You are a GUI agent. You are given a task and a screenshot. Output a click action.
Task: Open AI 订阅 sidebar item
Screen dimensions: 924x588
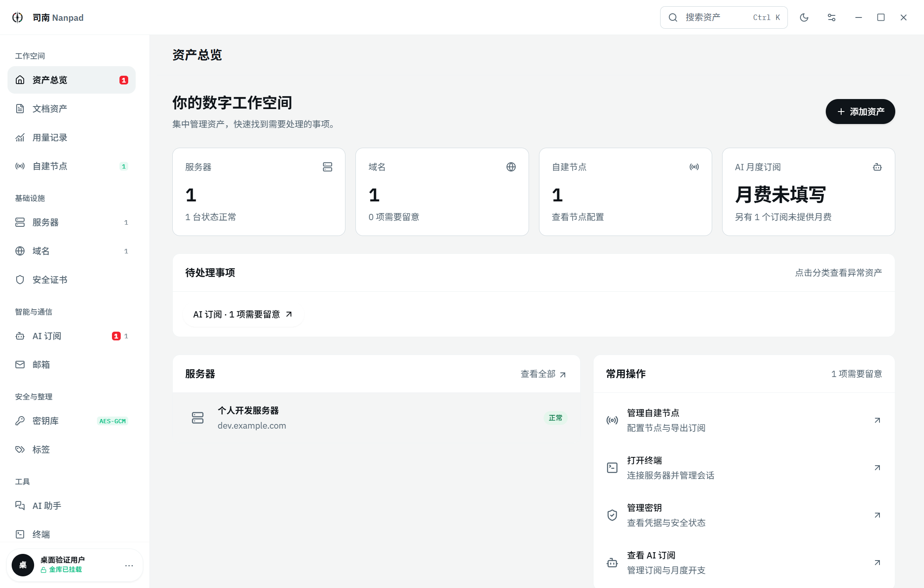click(x=72, y=336)
